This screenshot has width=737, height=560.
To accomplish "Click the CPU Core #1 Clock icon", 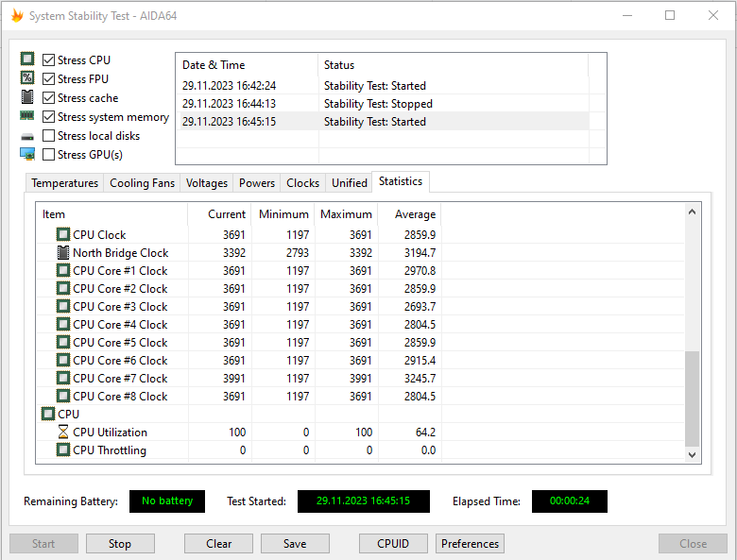I will click(x=63, y=270).
